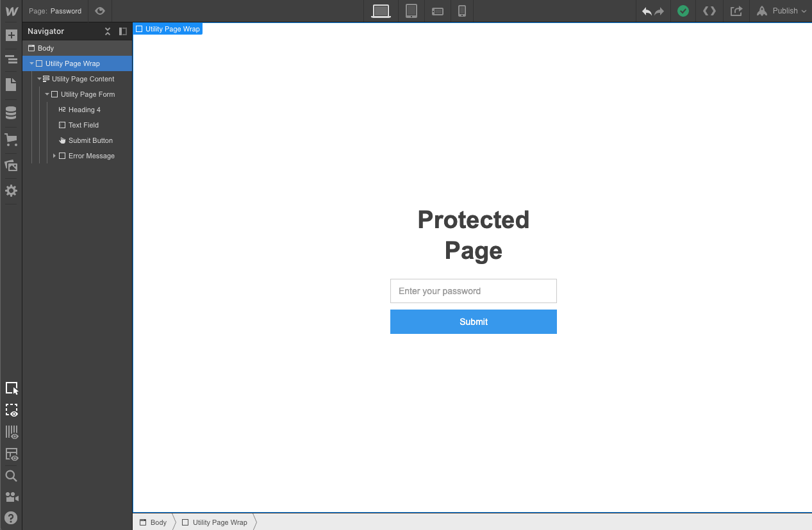Open the Pages panel

tap(10, 84)
